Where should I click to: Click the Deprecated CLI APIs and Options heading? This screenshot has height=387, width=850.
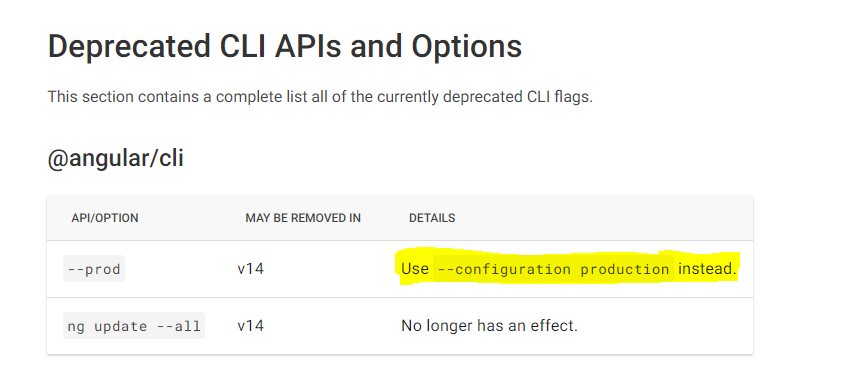point(285,47)
